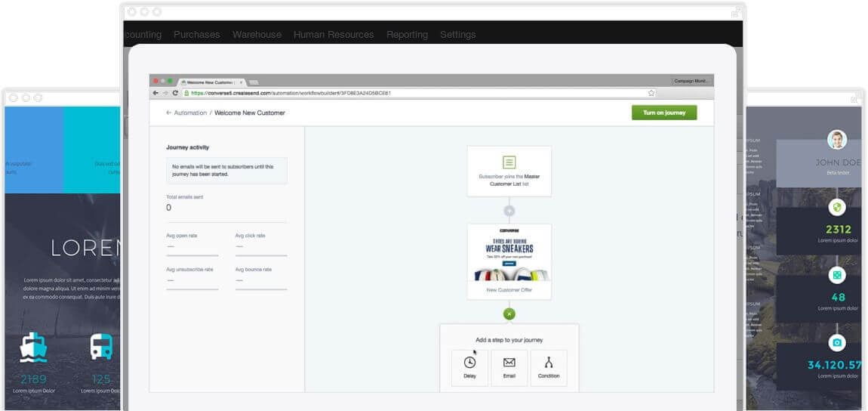Click the ship icon in left window
The width and height of the screenshot is (868, 411).
point(34,348)
